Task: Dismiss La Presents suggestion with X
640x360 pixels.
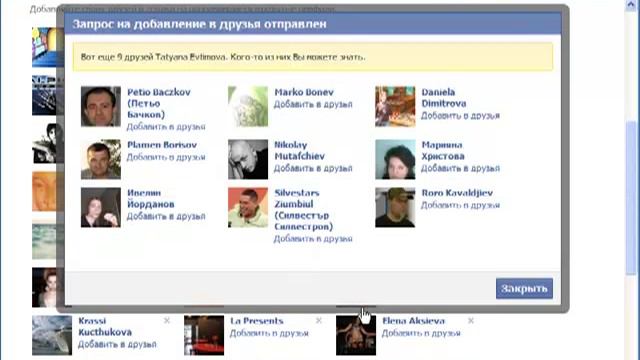Action: pos(319,321)
